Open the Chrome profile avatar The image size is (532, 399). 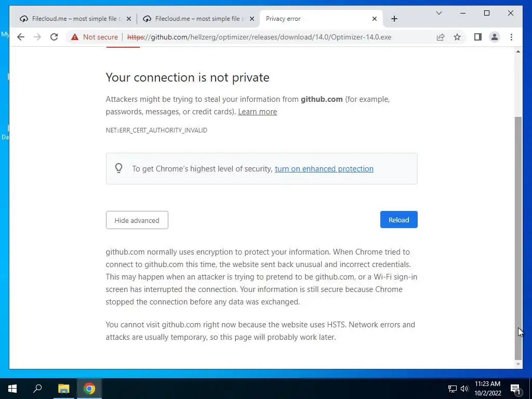(495, 37)
